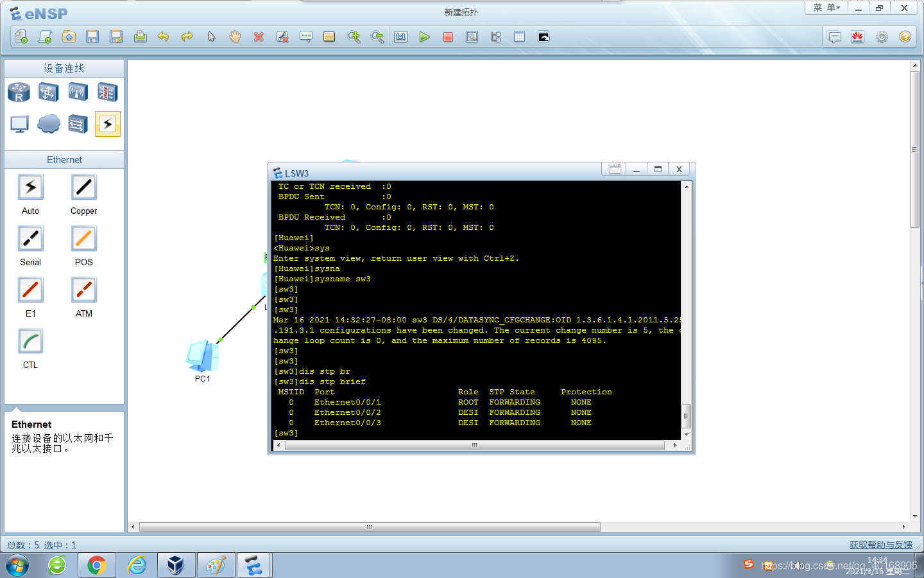Save the current topology
Screen dimensions: 924x578
click(x=92, y=37)
